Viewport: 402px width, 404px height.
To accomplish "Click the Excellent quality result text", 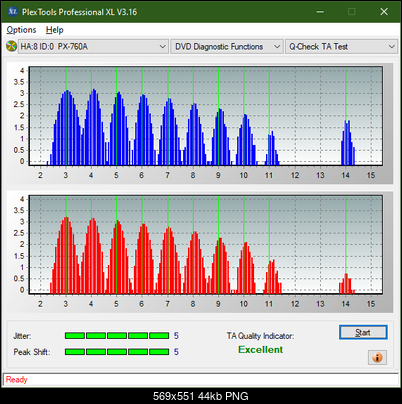I will [x=261, y=350].
